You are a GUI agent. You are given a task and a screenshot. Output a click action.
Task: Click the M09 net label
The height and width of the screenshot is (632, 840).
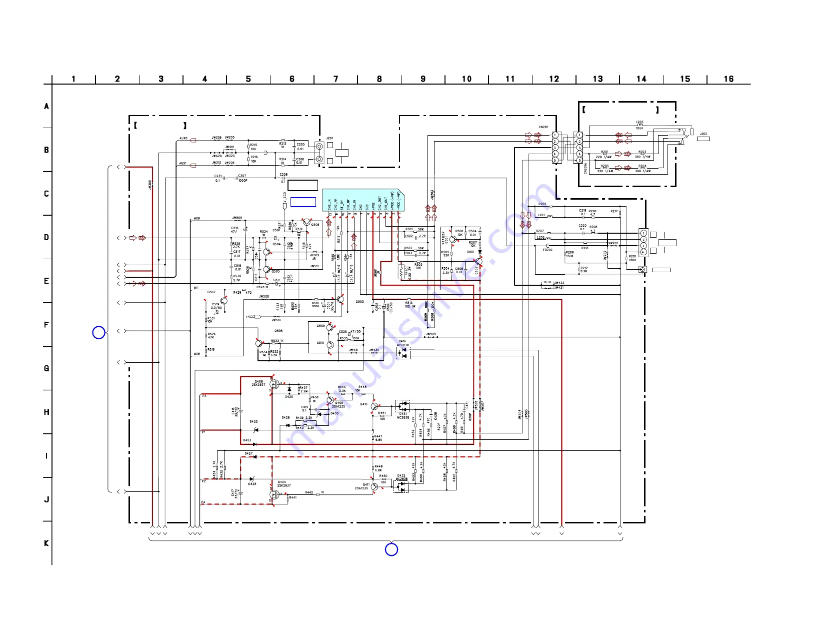[196, 219]
